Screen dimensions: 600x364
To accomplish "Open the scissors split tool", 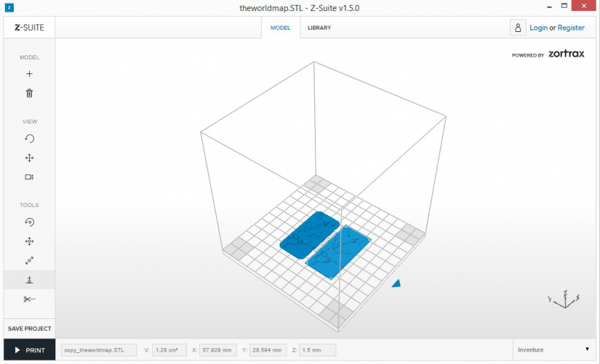I will point(29,299).
